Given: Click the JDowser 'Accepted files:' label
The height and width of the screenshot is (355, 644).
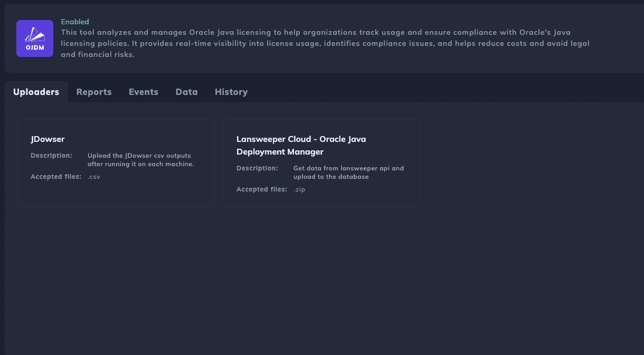Looking at the screenshot, I should coord(56,177).
